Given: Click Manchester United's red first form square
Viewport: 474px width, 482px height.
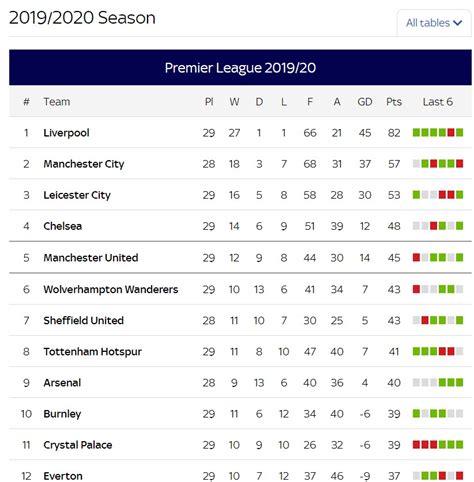Looking at the screenshot, I should [416, 257].
